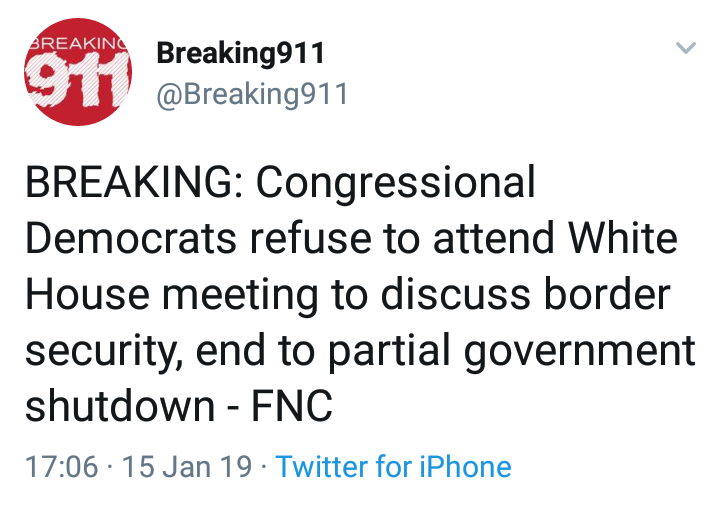Click the word Congressional in tweet
This screenshot has width=708, height=505.
pos(396,183)
